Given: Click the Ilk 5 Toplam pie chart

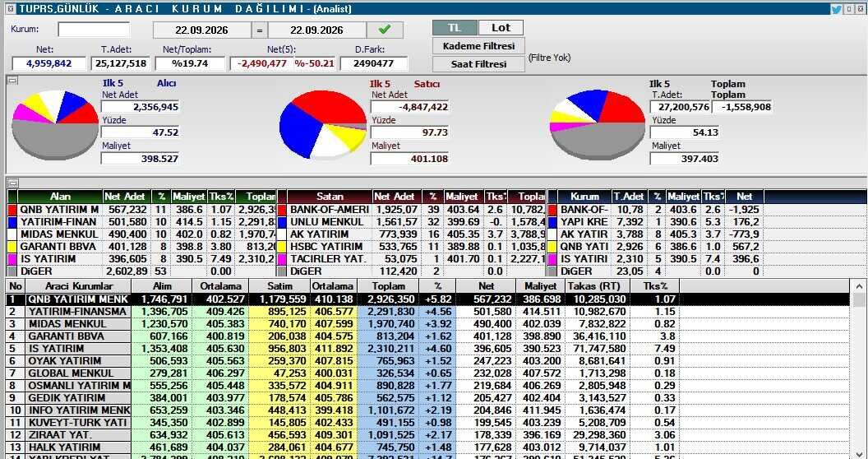Looking at the screenshot, I should click(598, 124).
